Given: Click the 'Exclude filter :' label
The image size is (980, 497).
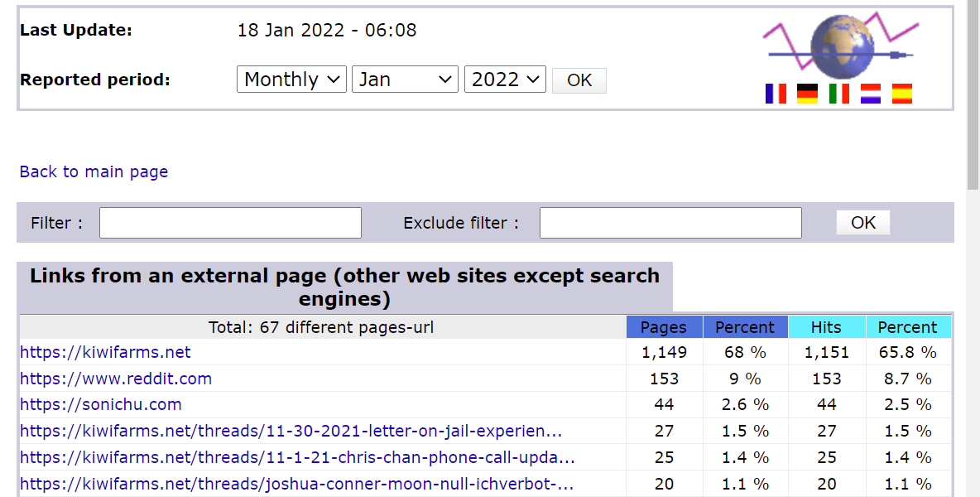Looking at the screenshot, I should pos(461,223).
